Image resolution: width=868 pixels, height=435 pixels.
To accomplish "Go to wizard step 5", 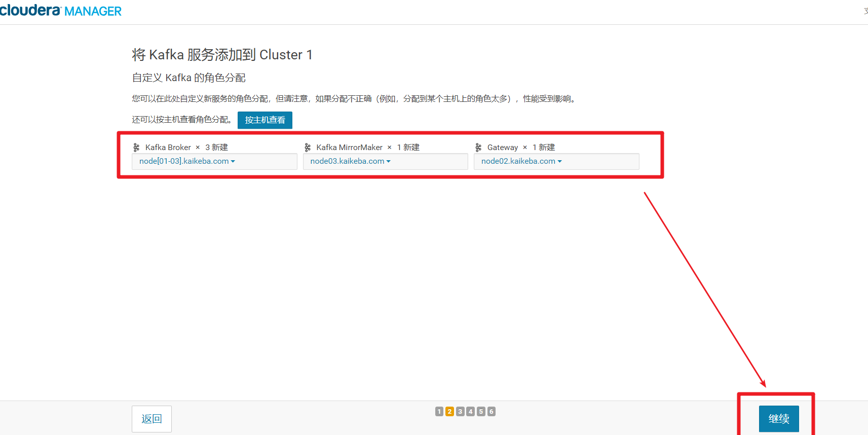I will [481, 412].
